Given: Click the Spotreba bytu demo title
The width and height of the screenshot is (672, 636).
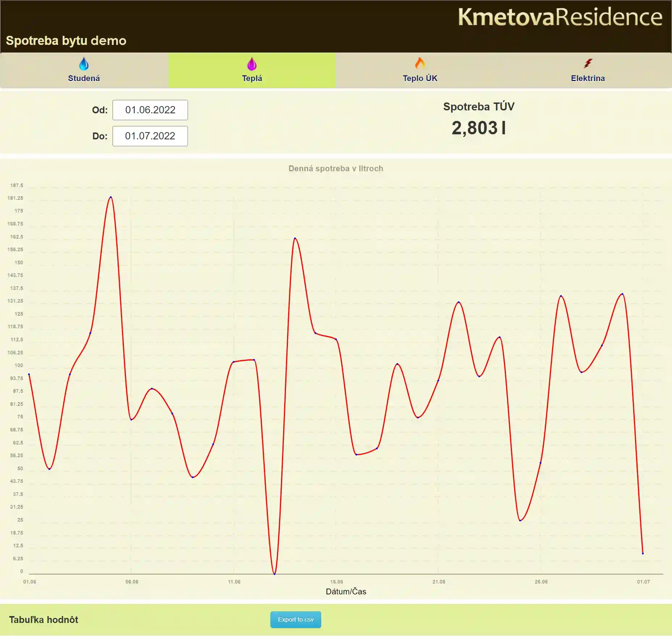Looking at the screenshot, I should (66, 41).
